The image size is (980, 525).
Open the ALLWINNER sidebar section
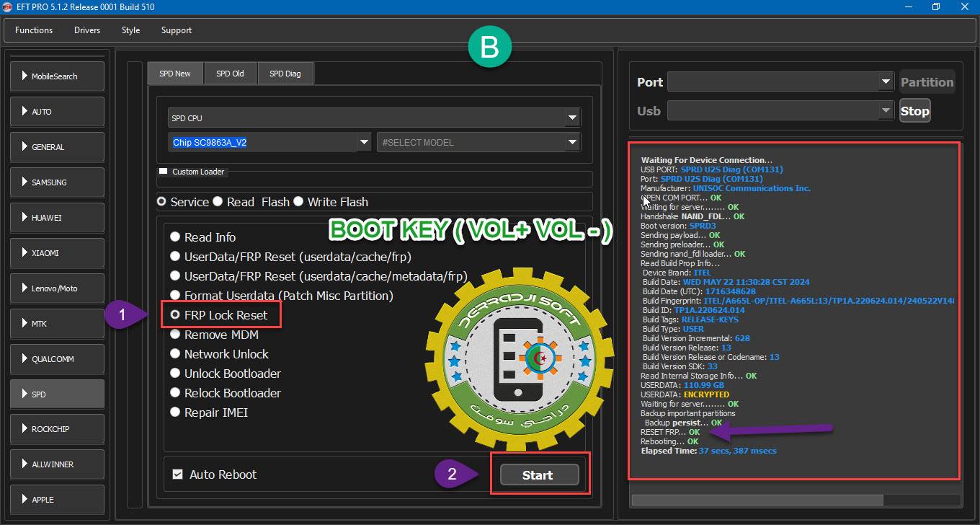click(57, 464)
